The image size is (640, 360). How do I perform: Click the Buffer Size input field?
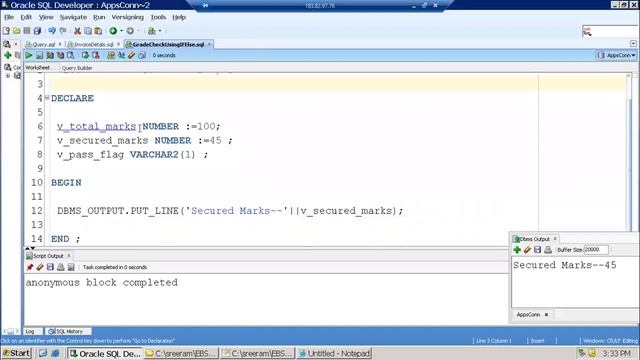tap(596, 250)
